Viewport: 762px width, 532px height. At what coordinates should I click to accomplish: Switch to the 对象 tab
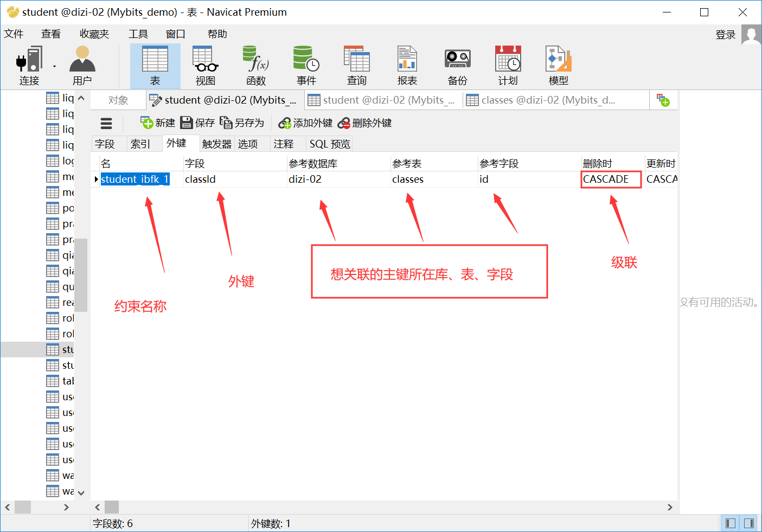[118, 100]
